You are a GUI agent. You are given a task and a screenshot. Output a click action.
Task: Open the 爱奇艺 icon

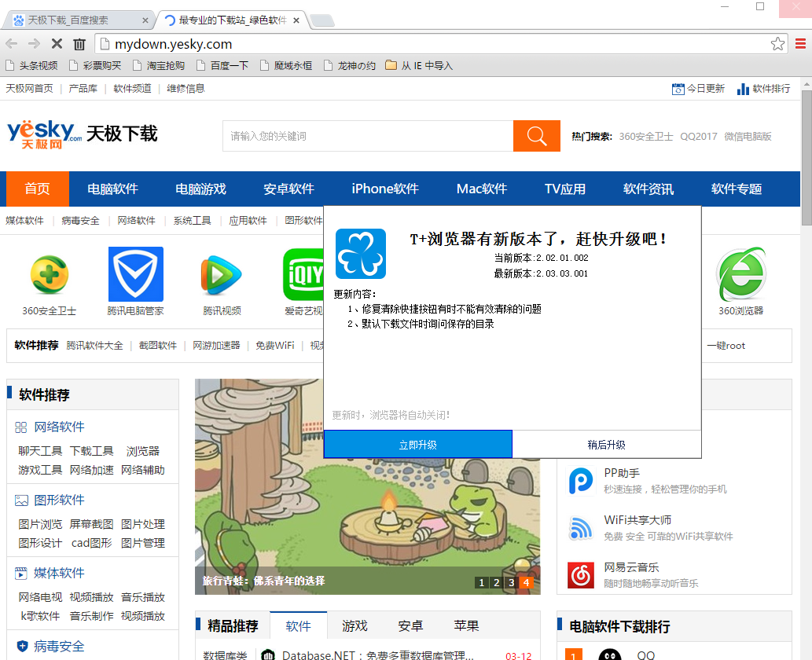coord(303,274)
